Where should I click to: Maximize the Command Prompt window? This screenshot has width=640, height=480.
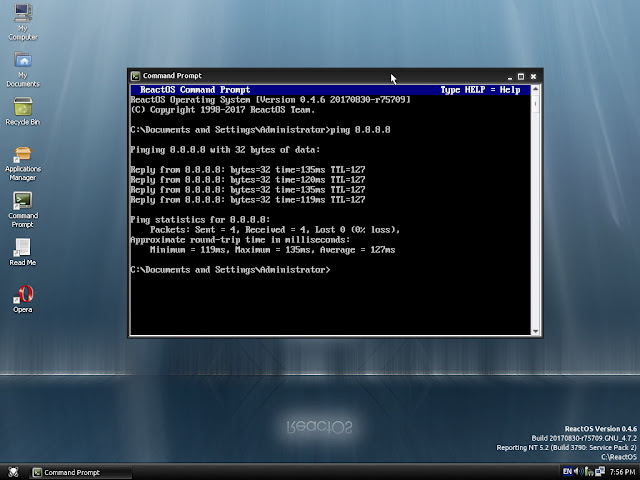[x=521, y=76]
